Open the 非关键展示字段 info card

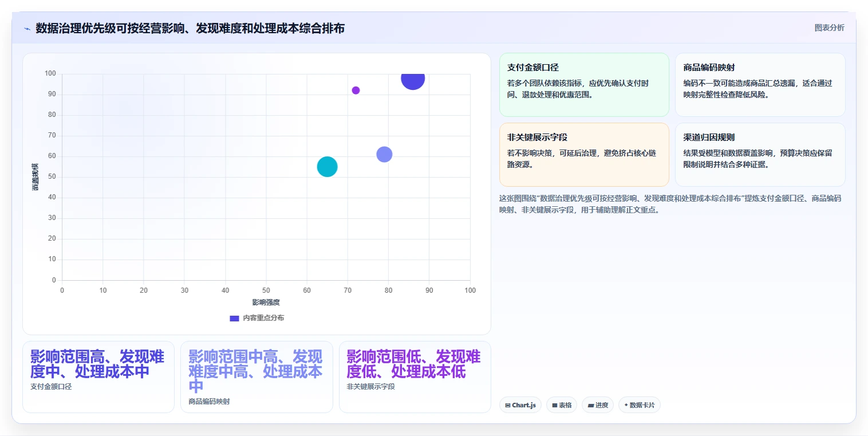(584, 155)
